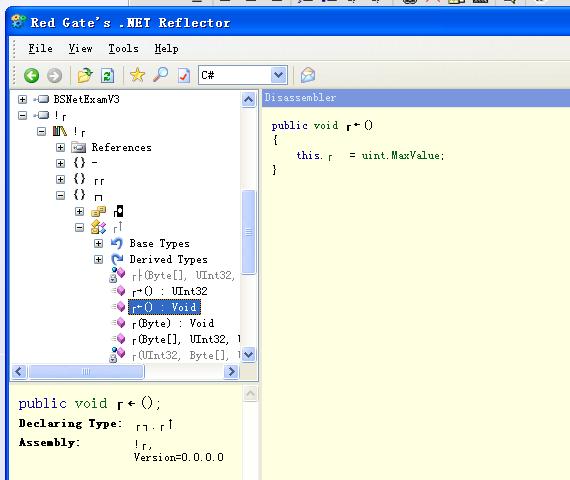Click the Base Types arrow icon

[x=117, y=243]
